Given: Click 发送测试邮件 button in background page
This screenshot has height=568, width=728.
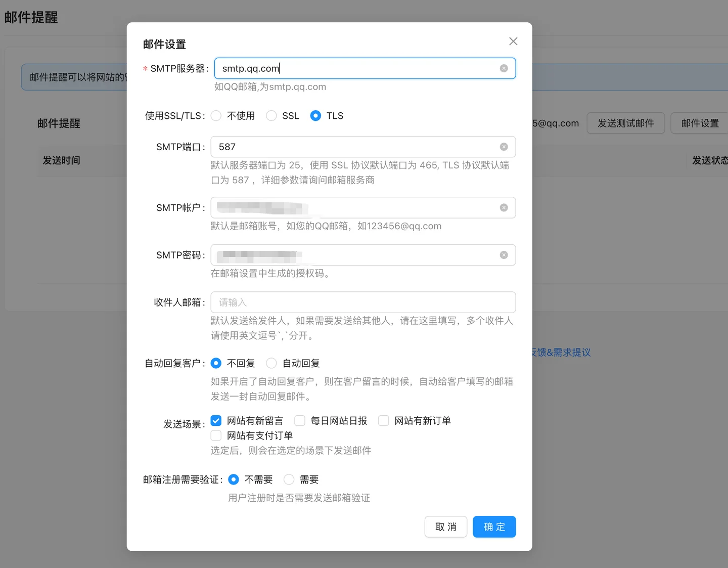Looking at the screenshot, I should (x=626, y=123).
